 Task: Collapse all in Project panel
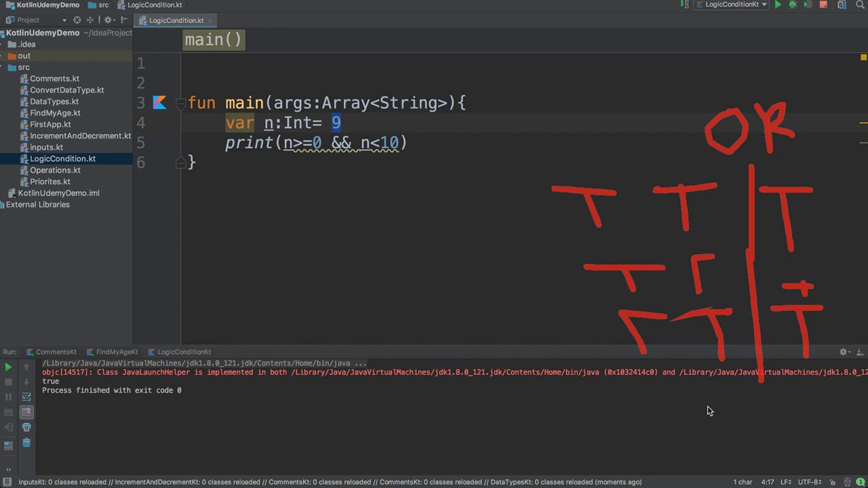(90, 20)
